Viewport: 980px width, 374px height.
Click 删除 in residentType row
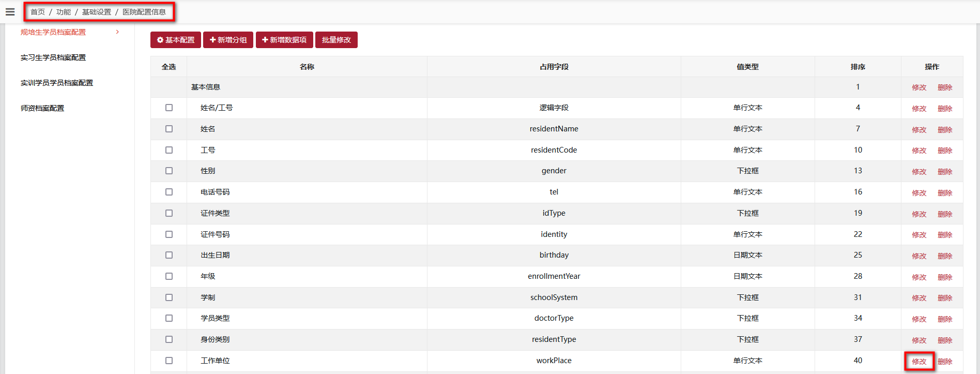pos(945,340)
